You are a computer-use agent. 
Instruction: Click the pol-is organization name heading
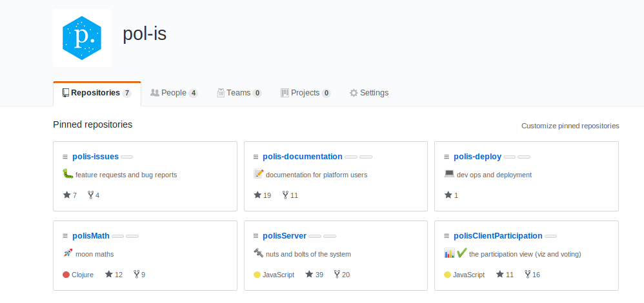(x=145, y=34)
